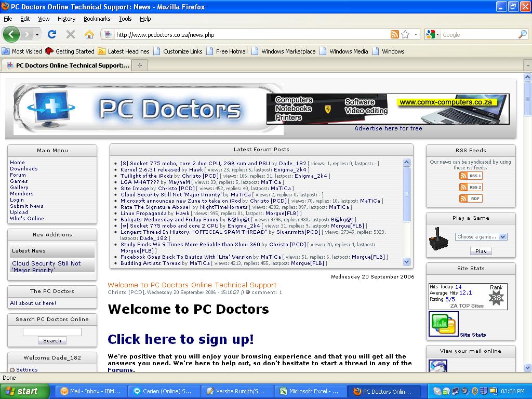Open the Choose a game dropdown
Viewport: 532px width, 399px height.
(481, 236)
